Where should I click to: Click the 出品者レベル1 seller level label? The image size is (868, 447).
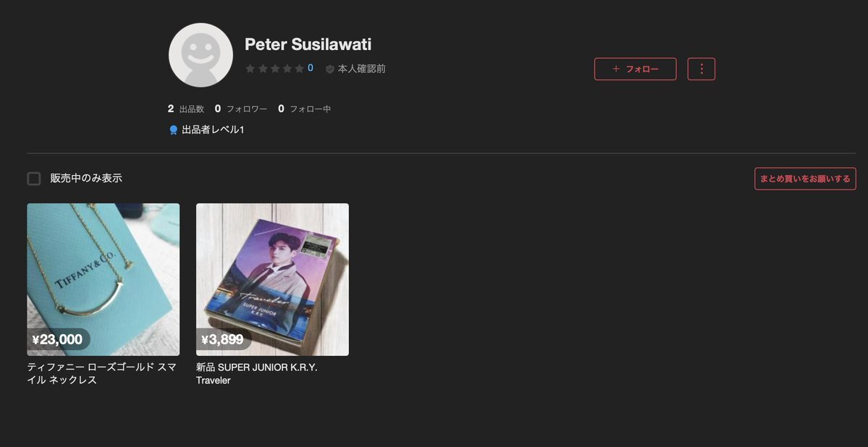213,130
